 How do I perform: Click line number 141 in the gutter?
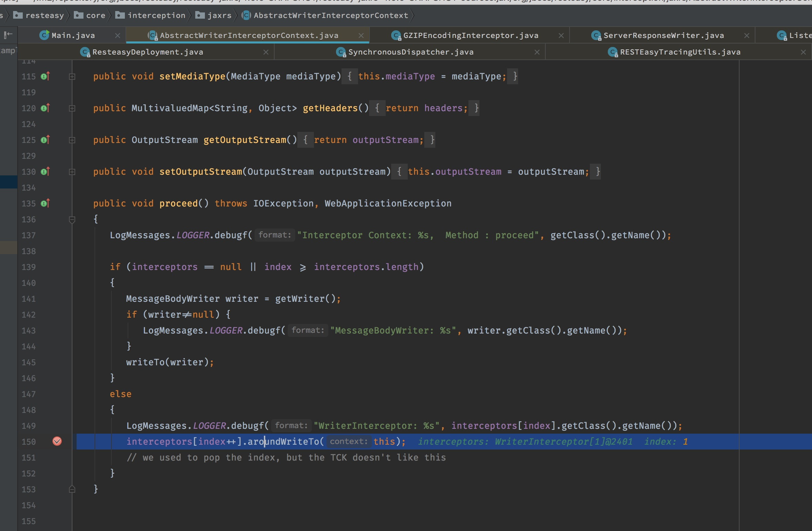(29, 299)
